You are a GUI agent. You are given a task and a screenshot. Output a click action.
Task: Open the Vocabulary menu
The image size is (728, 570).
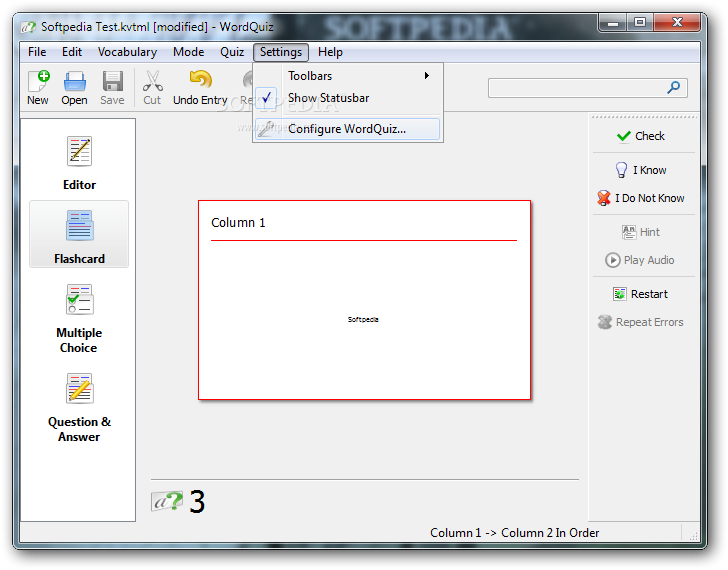coord(127,52)
